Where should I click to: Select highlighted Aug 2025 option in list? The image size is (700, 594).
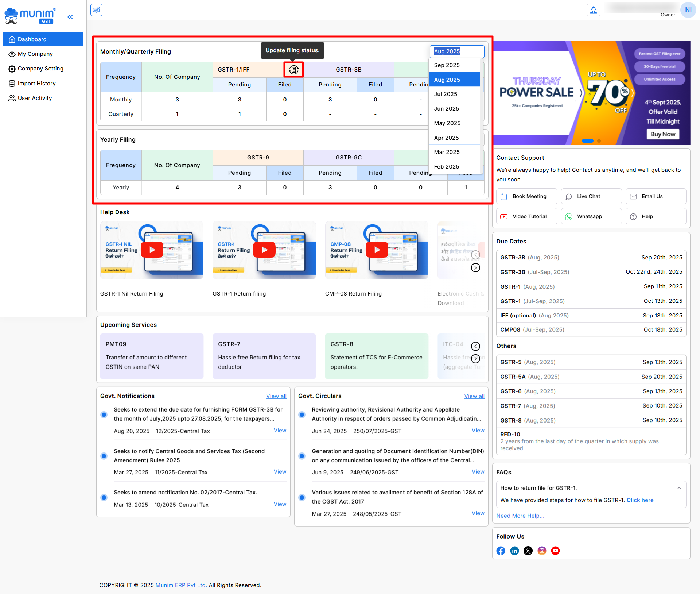tap(454, 80)
